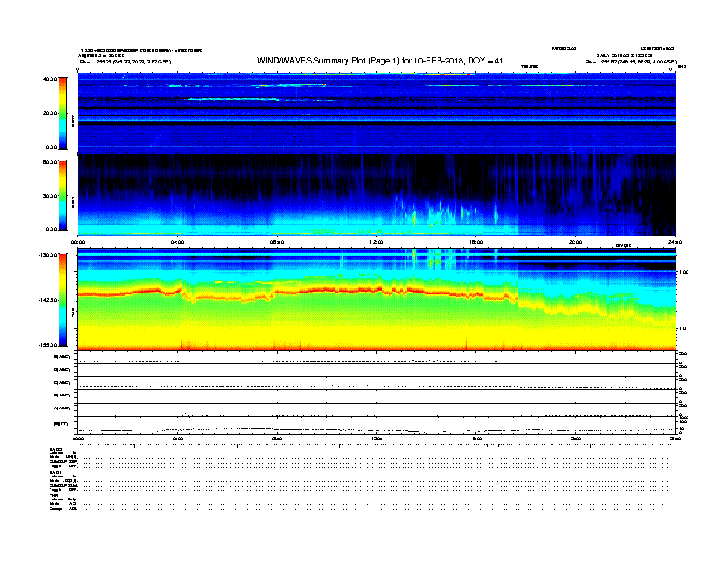The width and height of the screenshot is (728, 563).
Task: Click the 20.00 label on RAD2 scale
Action: (x=51, y=113)
